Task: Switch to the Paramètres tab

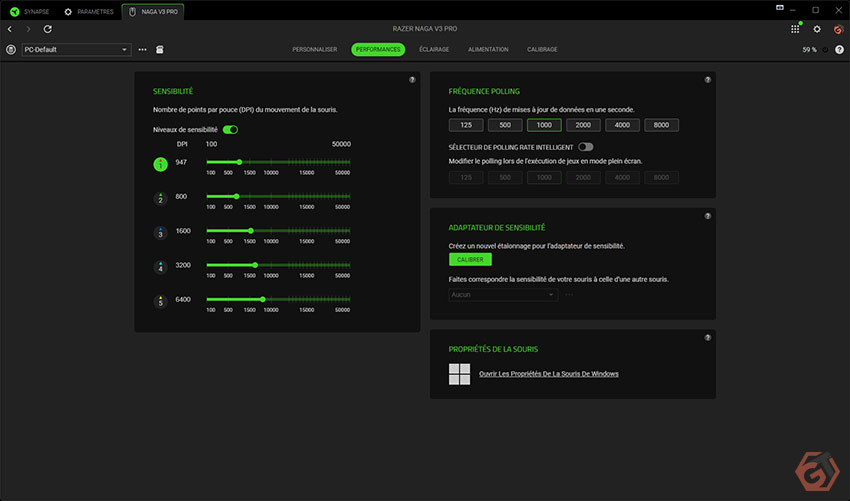Action: click(89, 11)
